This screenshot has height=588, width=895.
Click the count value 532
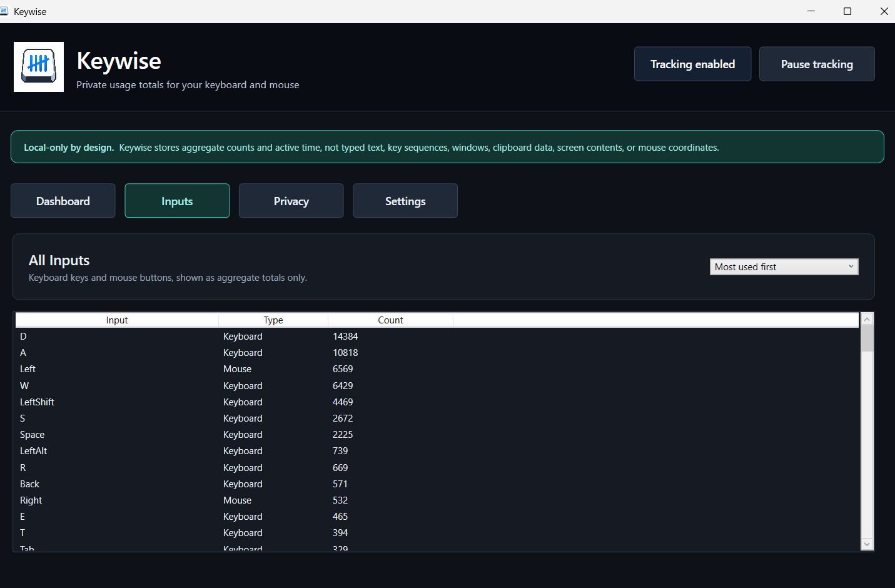pos(340,500)
